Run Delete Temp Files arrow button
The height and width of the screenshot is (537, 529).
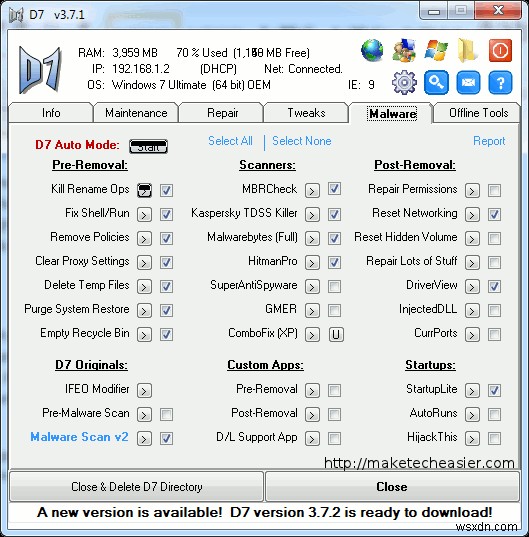pos(144,287)
